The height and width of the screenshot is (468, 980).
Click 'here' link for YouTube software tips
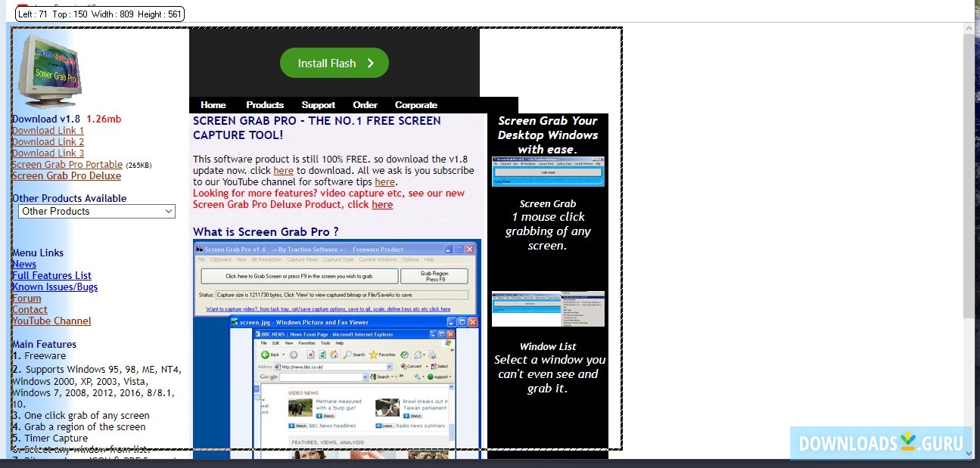click(x=385, y=181)
